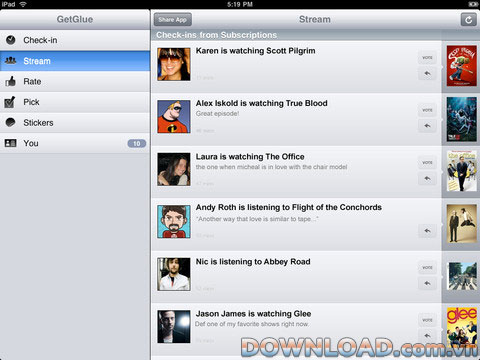
Task: Reply to Alex Iskold's True Blood check-in
Action: tap(427, 126)
